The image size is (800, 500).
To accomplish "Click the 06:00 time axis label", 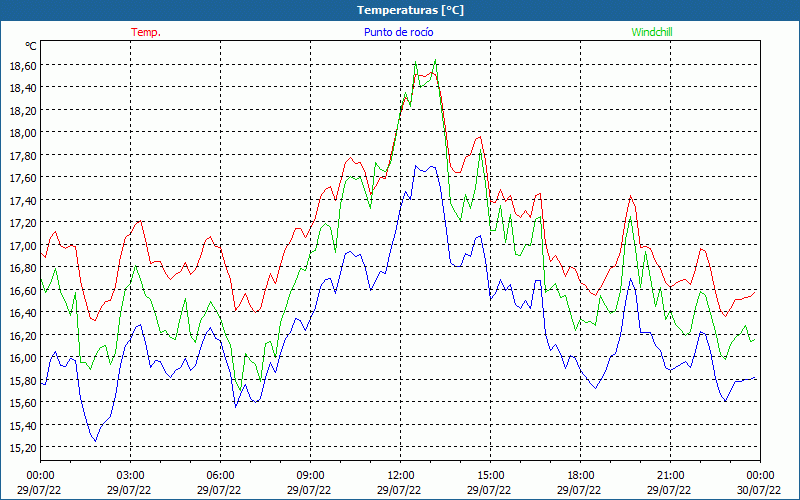I will click(220, 476).
